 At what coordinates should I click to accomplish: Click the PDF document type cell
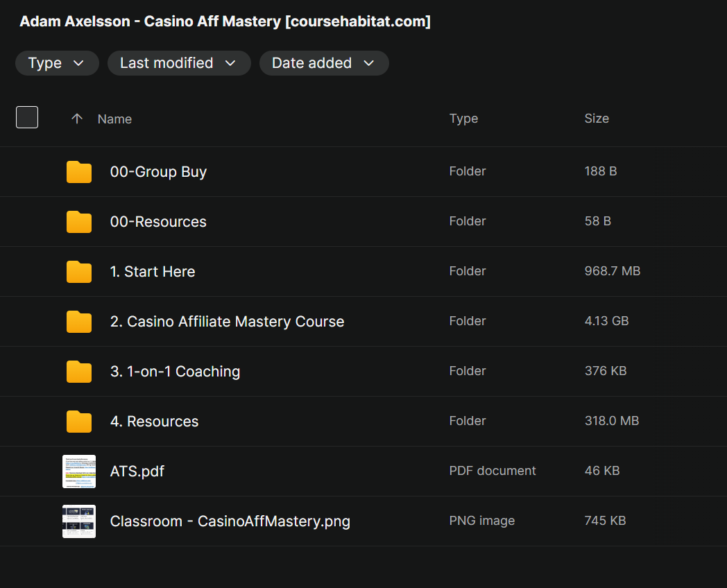[x=493, y=471]
